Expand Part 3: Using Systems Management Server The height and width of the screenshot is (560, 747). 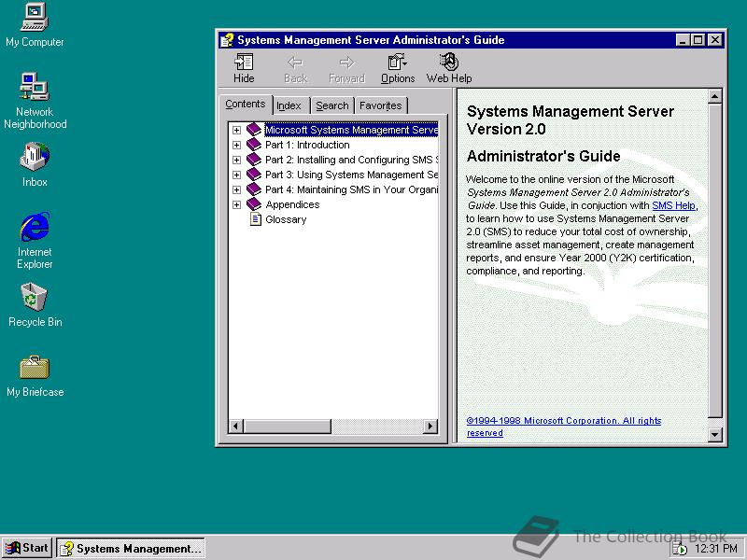point(236,175)
